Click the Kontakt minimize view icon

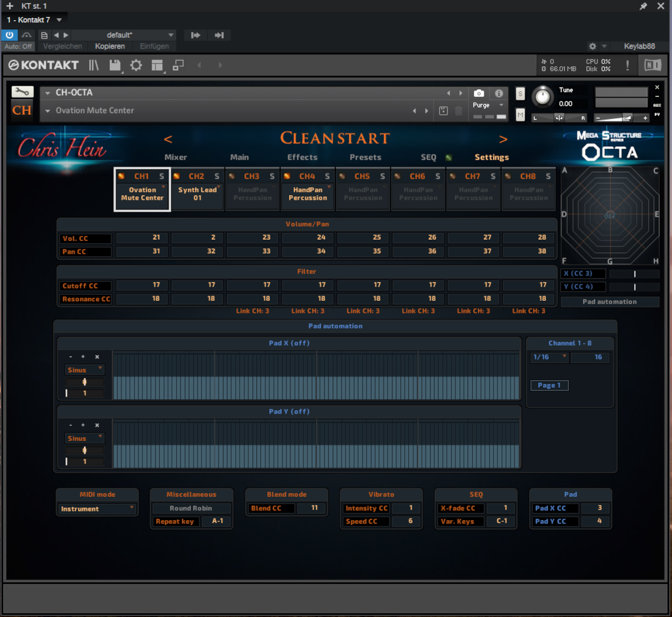(x=178, y=66)
